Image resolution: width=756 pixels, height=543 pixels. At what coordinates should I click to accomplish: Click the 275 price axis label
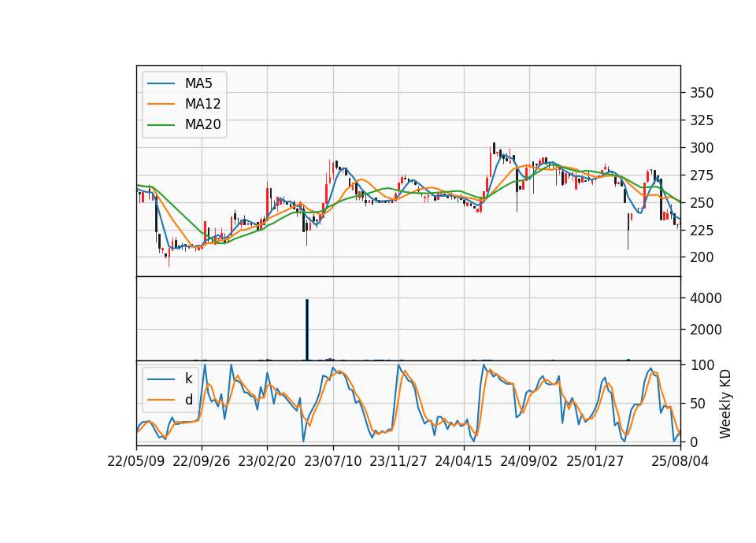(702, 175)
